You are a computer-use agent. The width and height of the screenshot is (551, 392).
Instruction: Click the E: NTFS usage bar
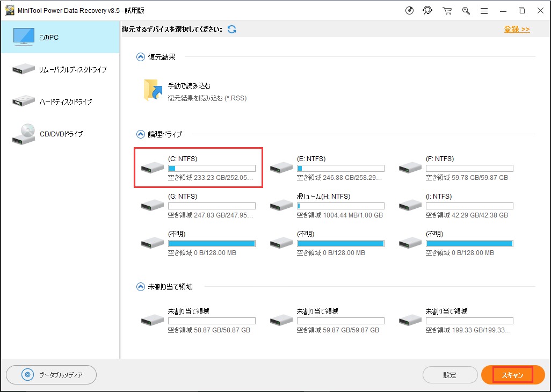340,168
